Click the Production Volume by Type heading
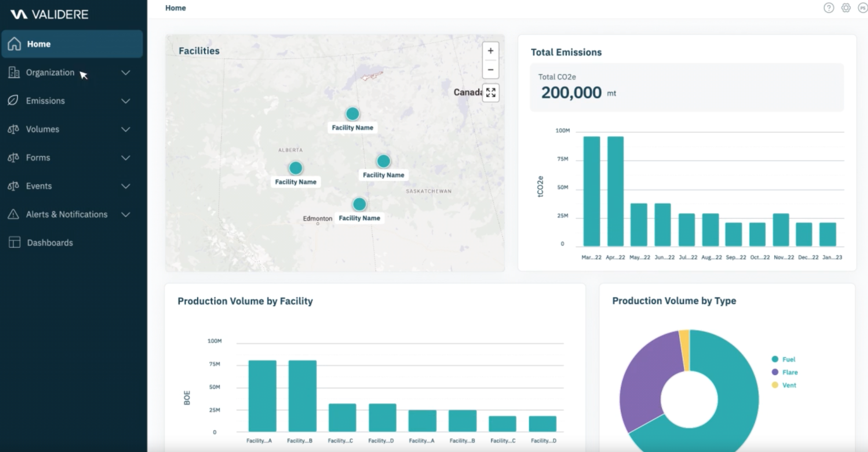Screen dimensions: 868x452 (674, 301)
